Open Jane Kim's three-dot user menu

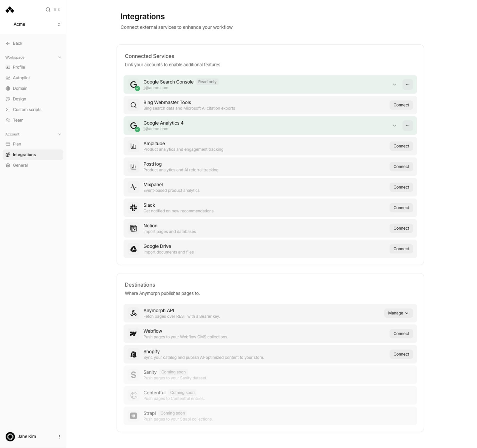(59, 436)
